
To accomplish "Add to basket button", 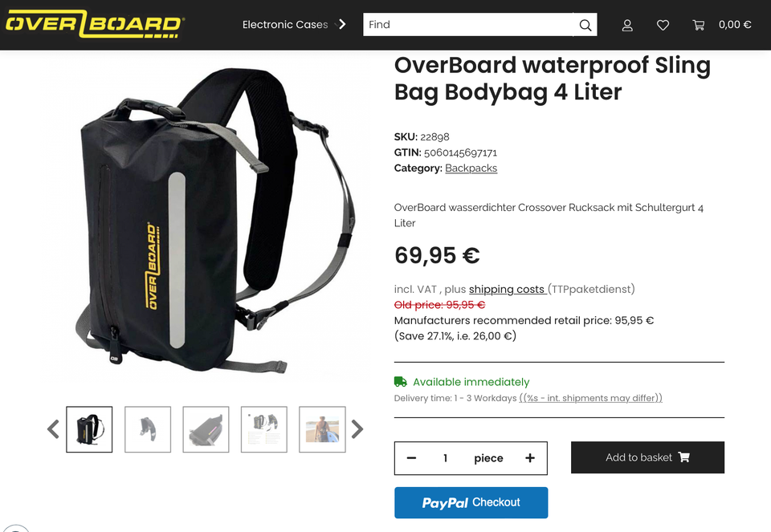I will [x=647, y=457].
